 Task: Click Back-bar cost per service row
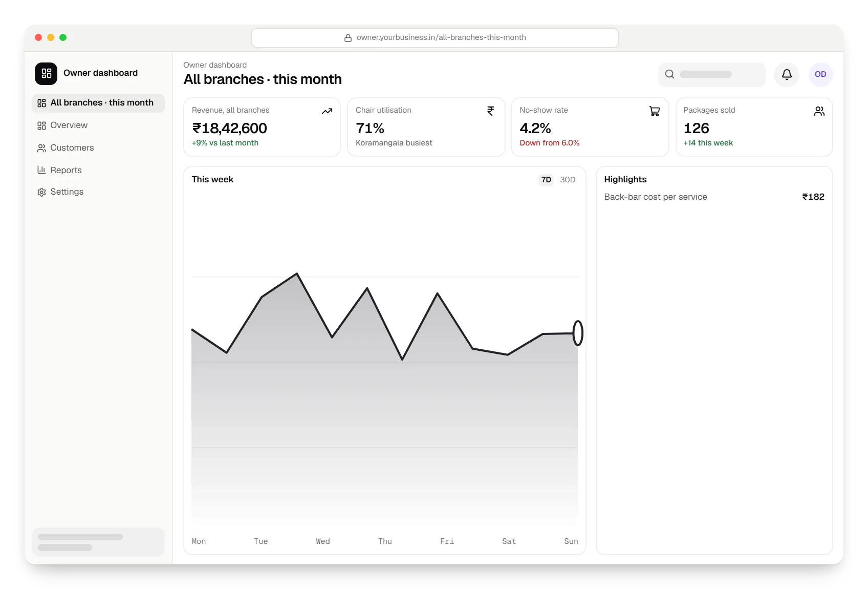(714, 197)
